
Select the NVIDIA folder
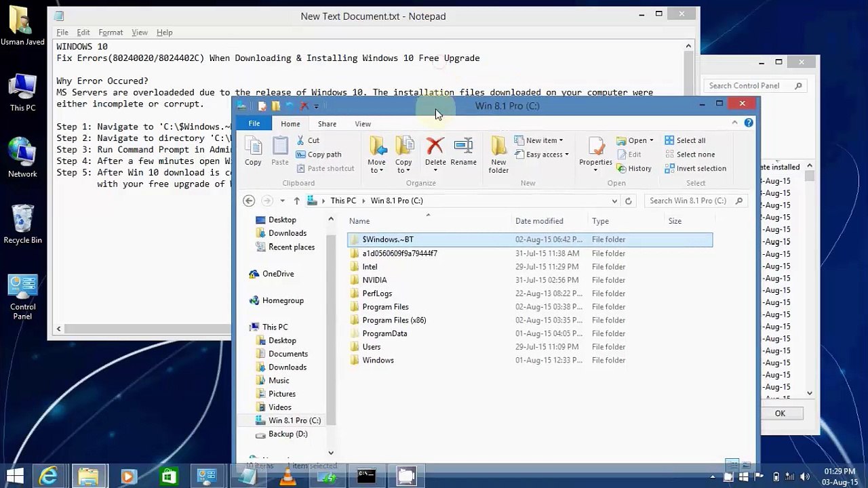374,280
